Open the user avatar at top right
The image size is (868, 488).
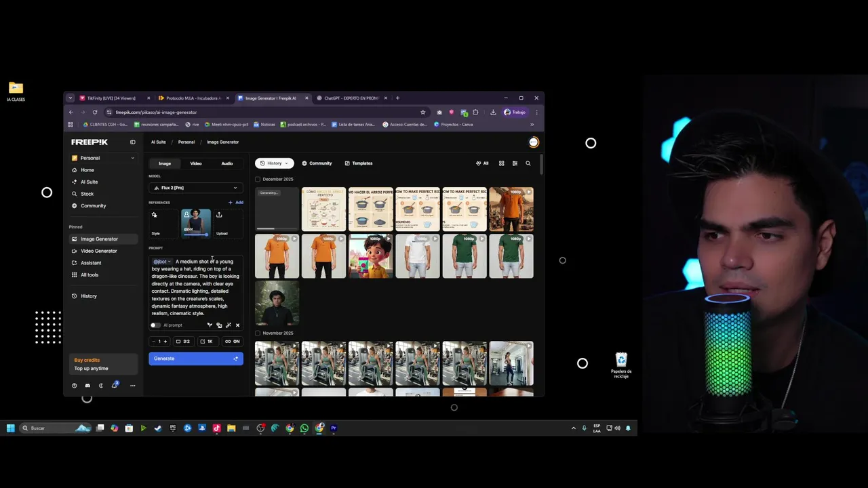tap(534, 142)
